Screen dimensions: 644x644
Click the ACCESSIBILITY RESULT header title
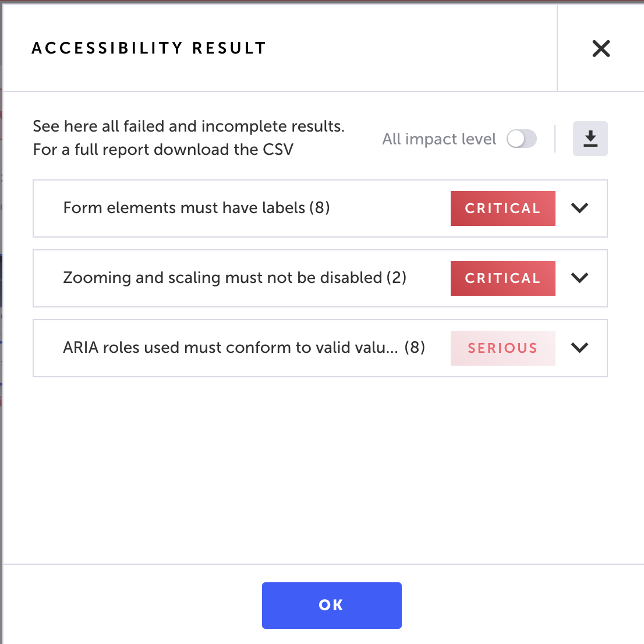[149, 48]
